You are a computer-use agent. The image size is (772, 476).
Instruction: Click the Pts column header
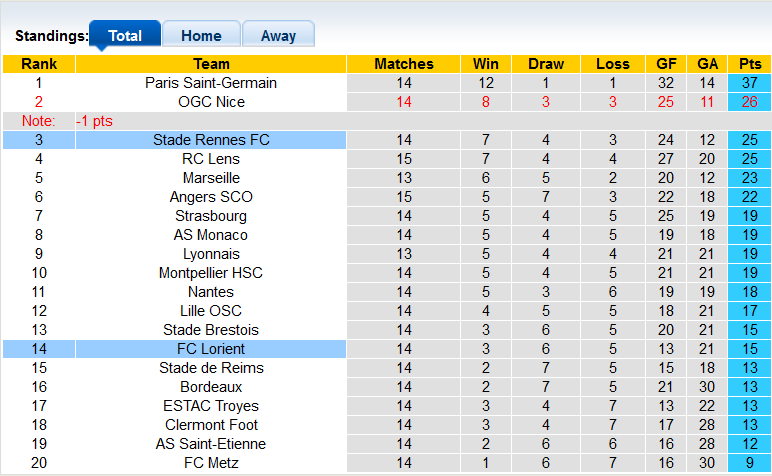point(750,64)
